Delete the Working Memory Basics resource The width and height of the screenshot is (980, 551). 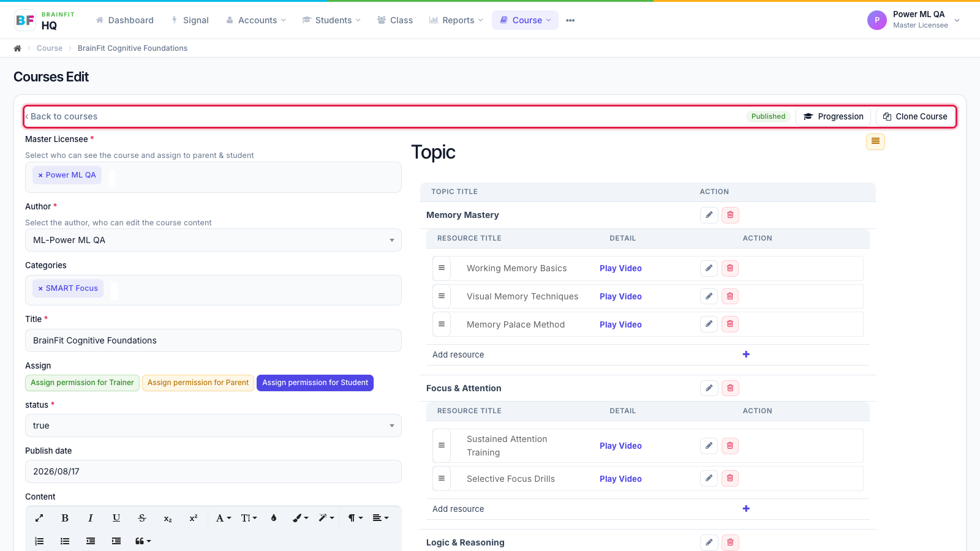(730, 268)
